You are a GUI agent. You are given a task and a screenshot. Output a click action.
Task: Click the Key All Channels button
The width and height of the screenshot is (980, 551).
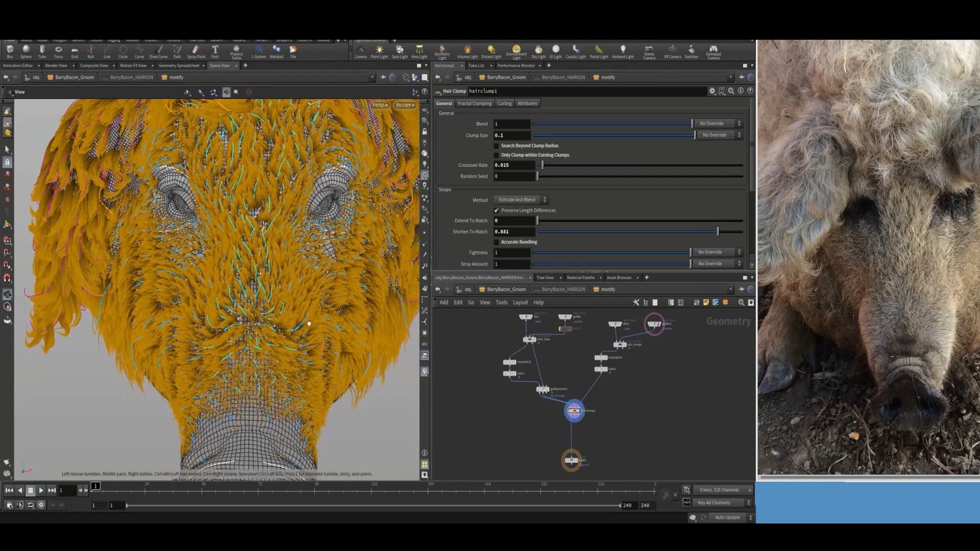point(722,503)
